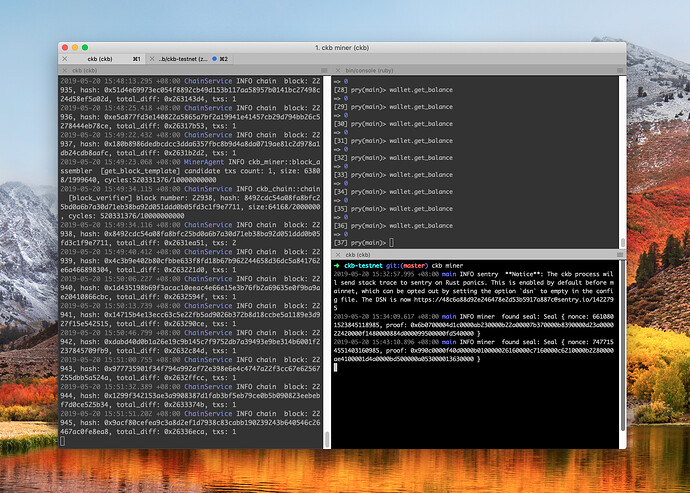Click the window title '1. ckb miner (ckb)'
This screenshot has height=493, width=690.
point(342,48)
